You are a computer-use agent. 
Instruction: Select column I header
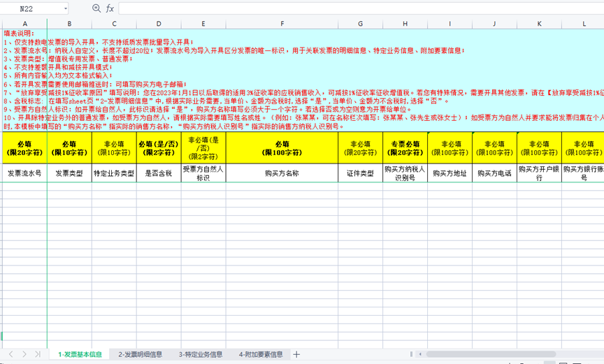coord(450,24)
